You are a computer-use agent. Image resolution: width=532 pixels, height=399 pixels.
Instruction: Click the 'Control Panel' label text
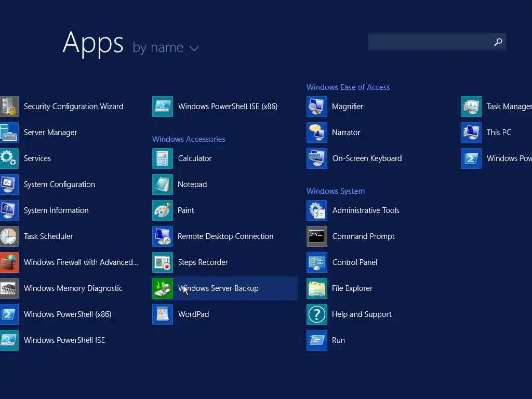tap(355, 262)
